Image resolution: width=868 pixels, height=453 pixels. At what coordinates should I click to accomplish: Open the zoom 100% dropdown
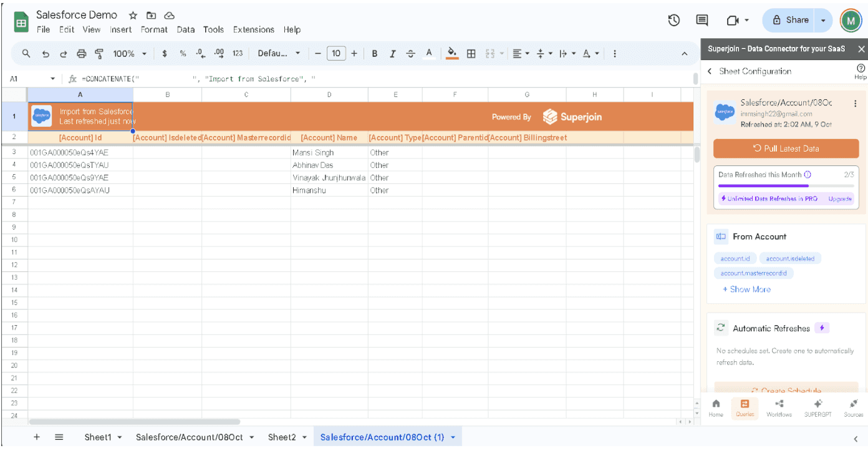(x=129, y=54)
